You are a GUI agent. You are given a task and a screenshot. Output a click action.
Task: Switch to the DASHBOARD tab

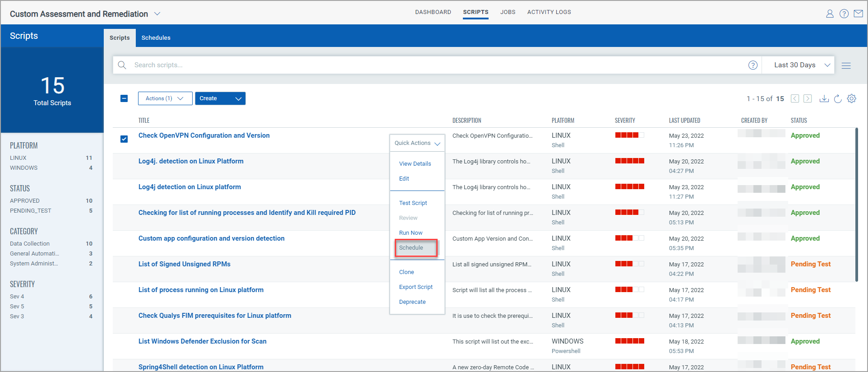click(433, 12)
